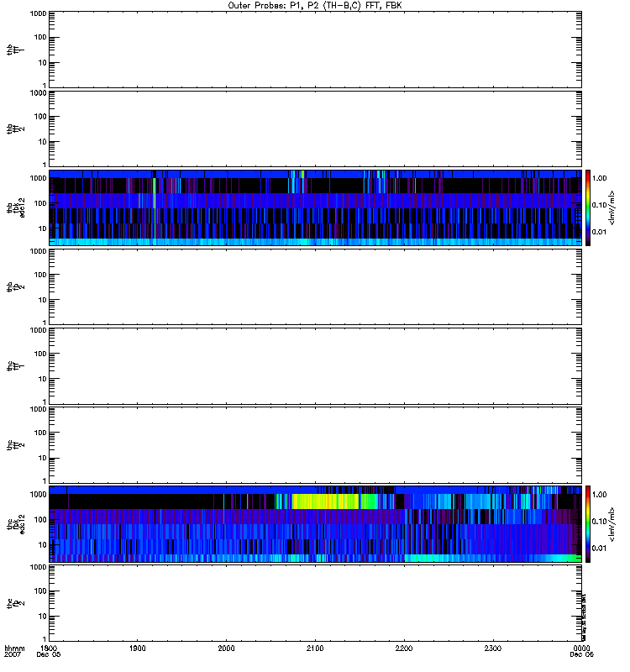Screen dimensions: 630x672
Task: Click "1.00" on the thb color bar
Action: point(599,178)
